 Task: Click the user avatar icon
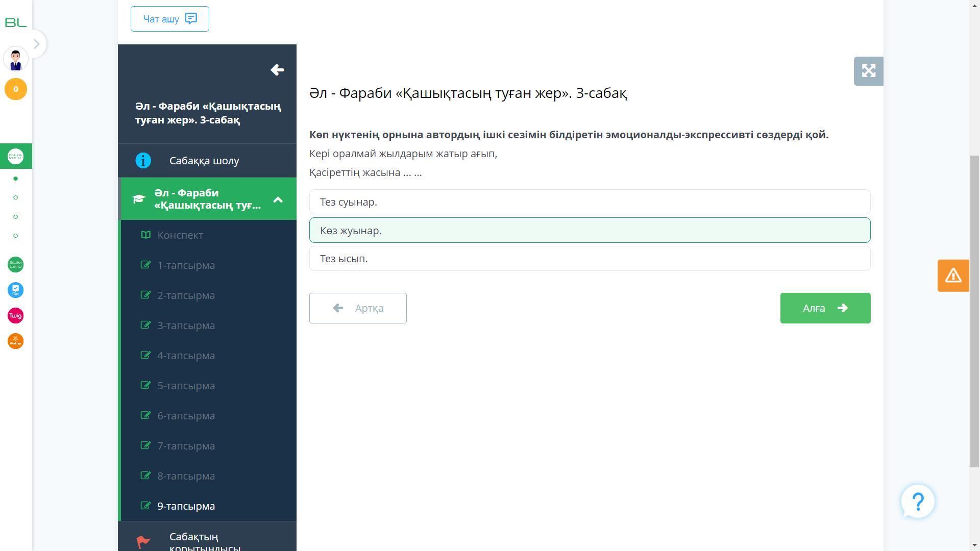(16, 59)
